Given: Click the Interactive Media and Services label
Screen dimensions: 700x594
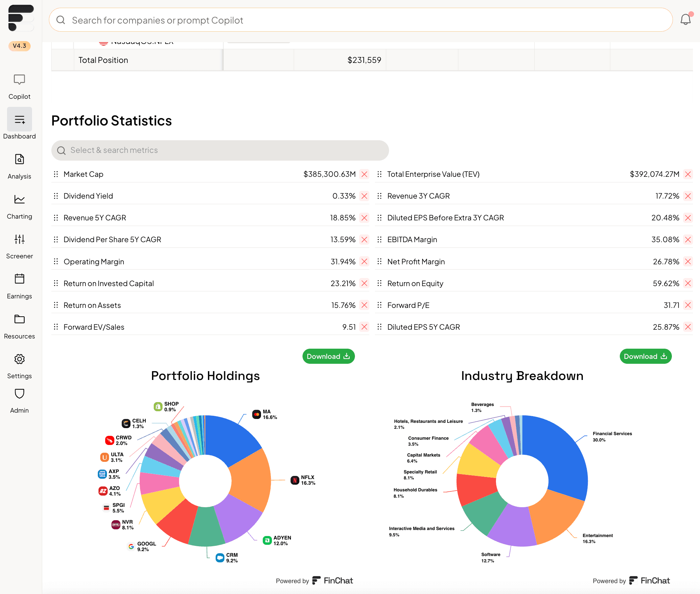Looking at the screenshot, I should (x=422, y=531).
